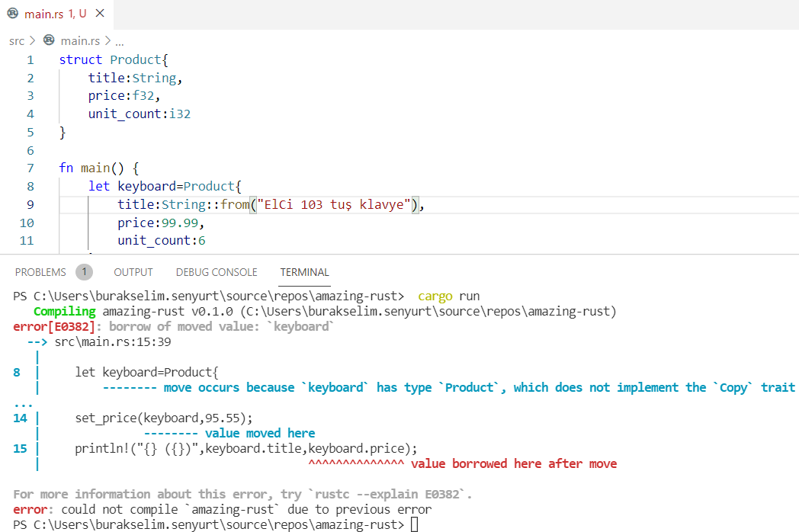
Task: Click the Rust file icon in main.rs tab
Action: point(12,13)
